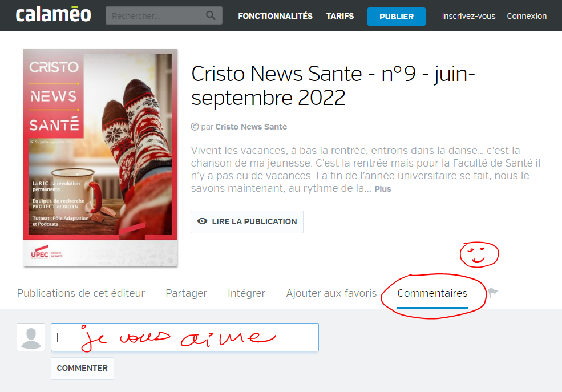Screen dimensions: 562x392
Task: Click the report flag icon
Action: pos(493,293)
